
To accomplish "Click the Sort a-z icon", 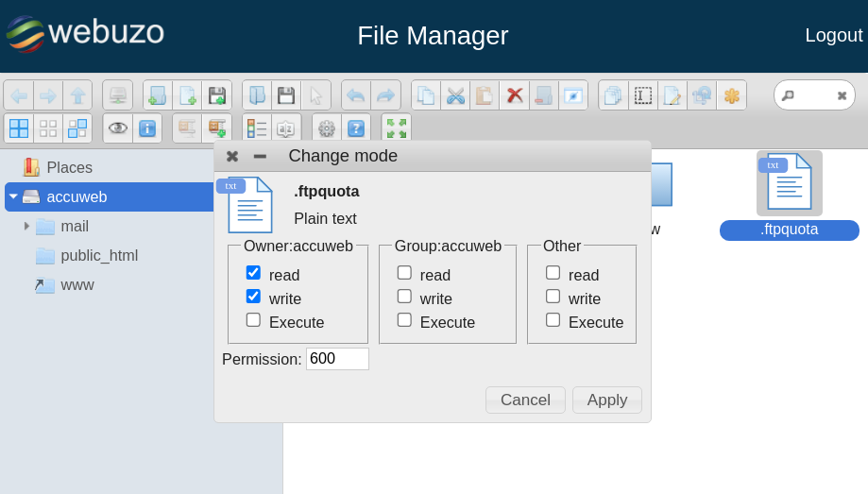I will [286, 128].
